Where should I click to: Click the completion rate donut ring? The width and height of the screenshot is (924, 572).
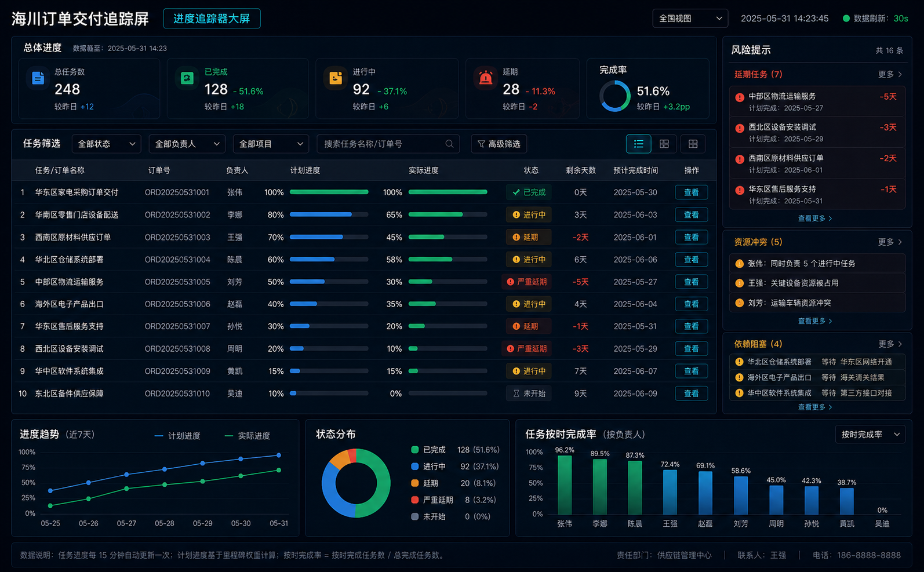[x=614, y=96]
